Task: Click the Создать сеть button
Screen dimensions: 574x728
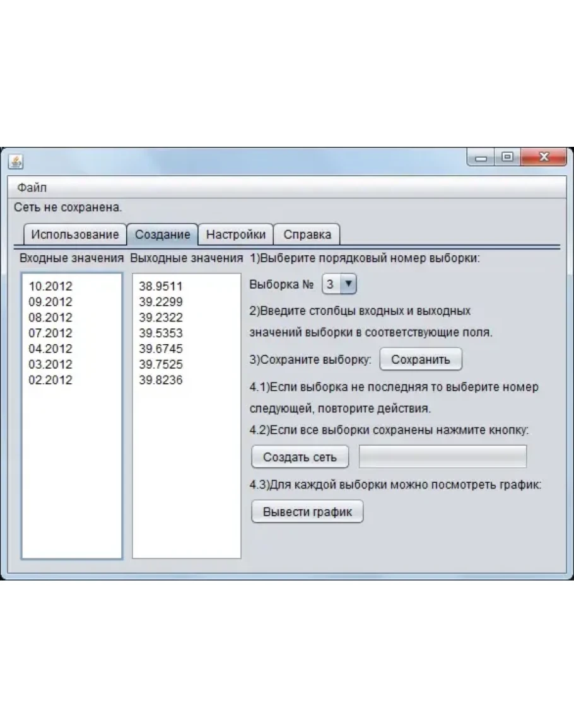Action: tap(300, 457)
